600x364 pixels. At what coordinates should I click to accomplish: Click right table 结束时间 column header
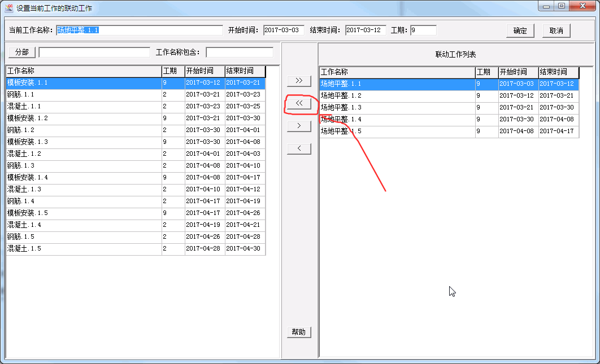coord(559,72)
